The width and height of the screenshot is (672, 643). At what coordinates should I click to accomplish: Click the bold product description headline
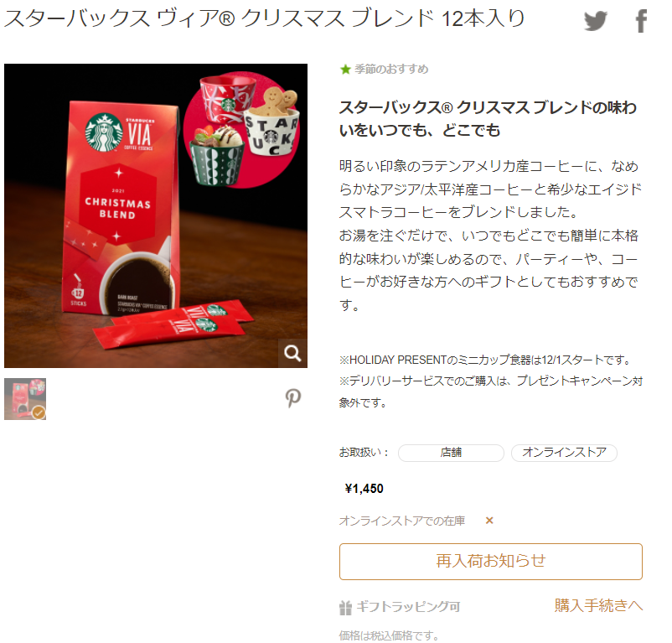pyautogui.click(x=488, y=119)
